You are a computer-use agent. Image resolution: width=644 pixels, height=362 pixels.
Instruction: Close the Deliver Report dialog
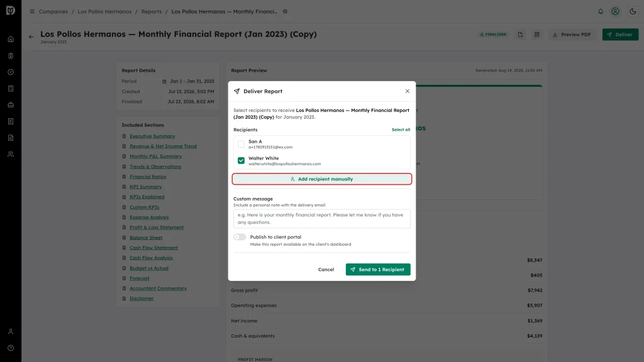click(x=408, y=91)
